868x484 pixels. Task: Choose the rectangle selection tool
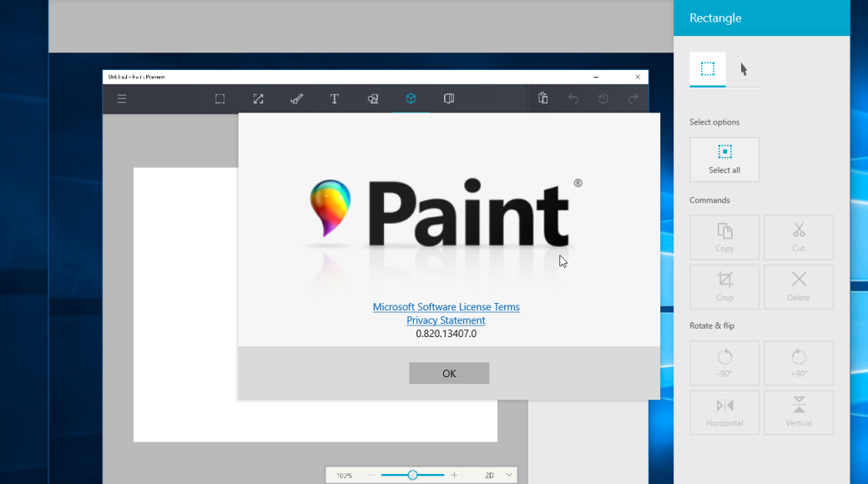point(220,98)
